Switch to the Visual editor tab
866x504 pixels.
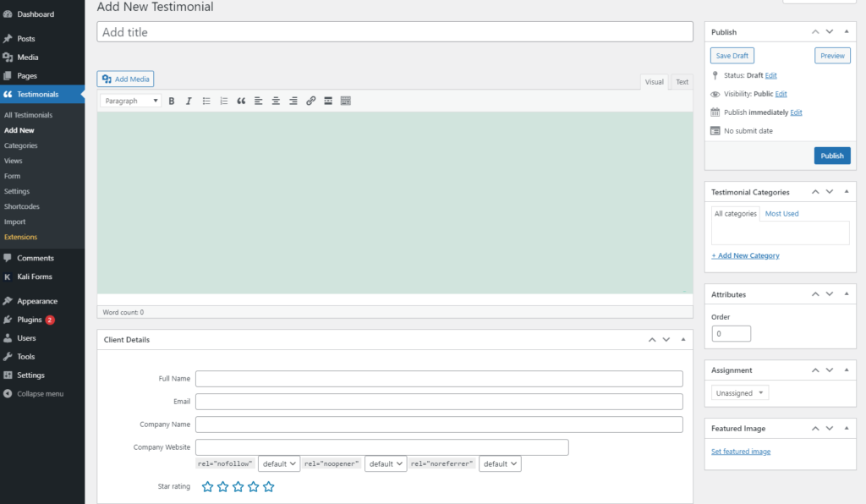pos(655,82)
